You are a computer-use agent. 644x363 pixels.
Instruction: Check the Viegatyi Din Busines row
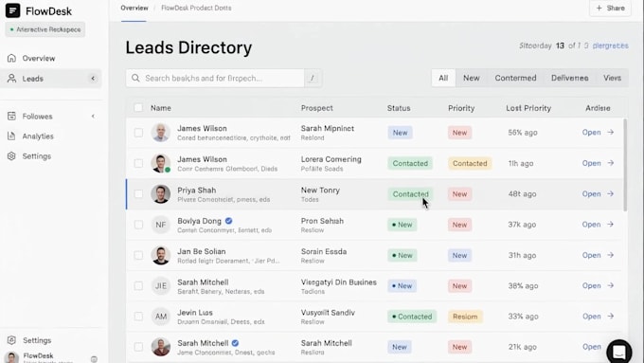tap(138, 285)
